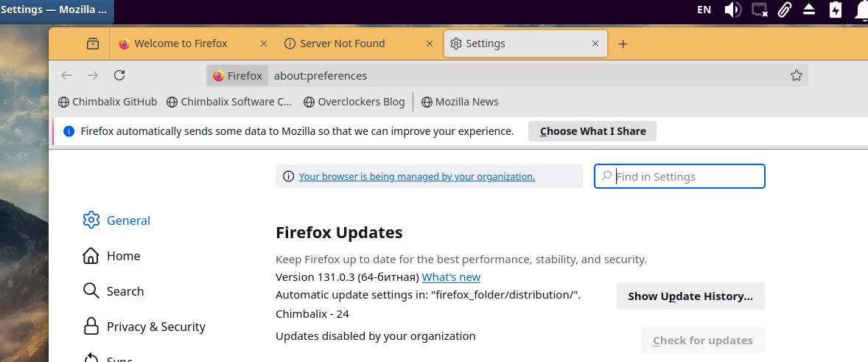The height and width of the screenshot is (362, 868).
Task: Open the volume icon in system tray
Action: [x=732, y=10]
